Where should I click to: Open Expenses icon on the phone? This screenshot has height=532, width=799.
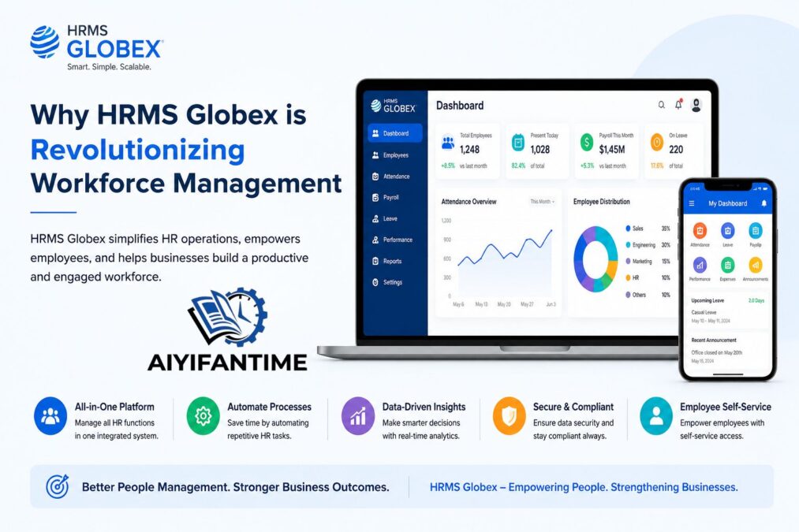[x=728, y=265]
